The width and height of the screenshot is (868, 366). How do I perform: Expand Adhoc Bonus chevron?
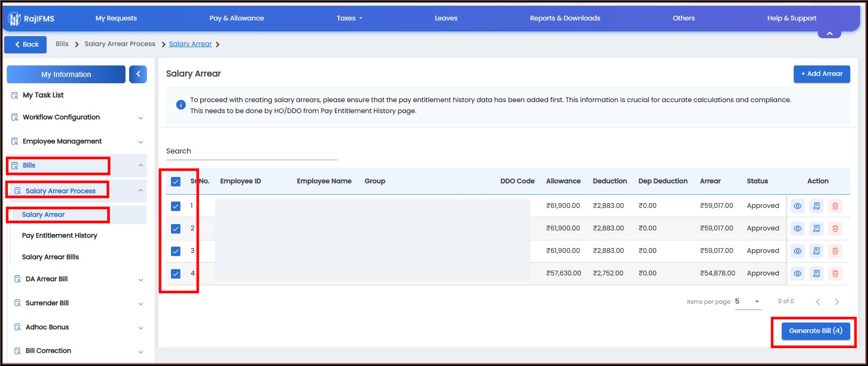tap(141, 328)
